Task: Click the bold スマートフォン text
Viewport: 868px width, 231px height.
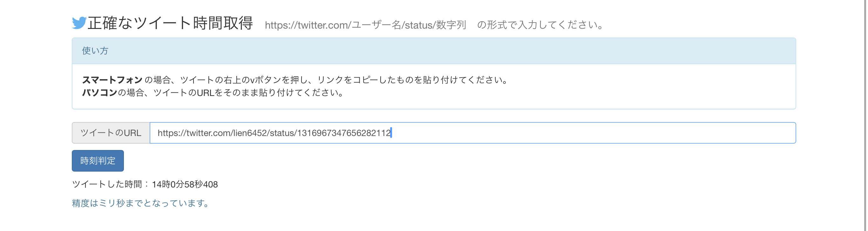Action: 112,80
